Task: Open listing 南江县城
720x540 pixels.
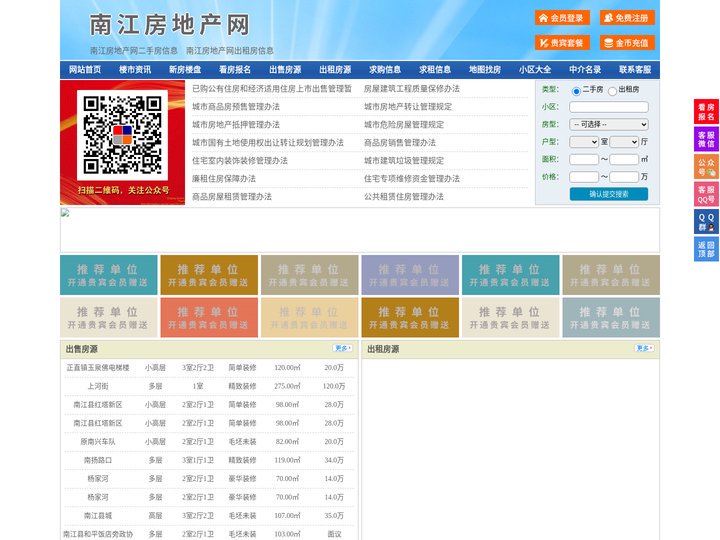Action: 98,516
